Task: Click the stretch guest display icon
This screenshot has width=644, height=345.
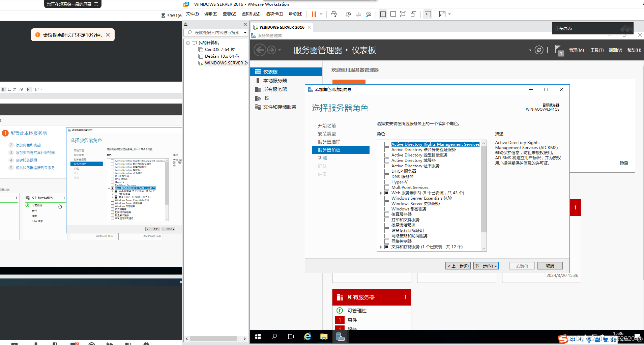Action: pyautogui.click(x=442, y=14)
